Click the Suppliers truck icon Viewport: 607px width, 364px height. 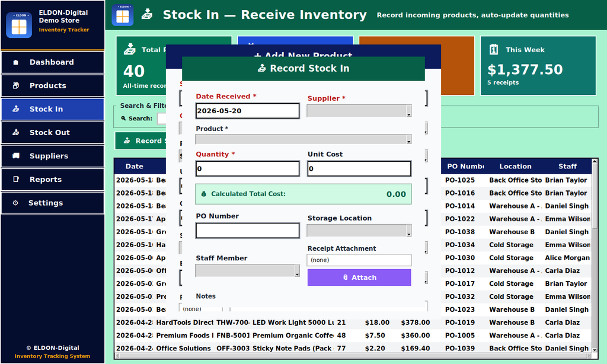[16, 156]
